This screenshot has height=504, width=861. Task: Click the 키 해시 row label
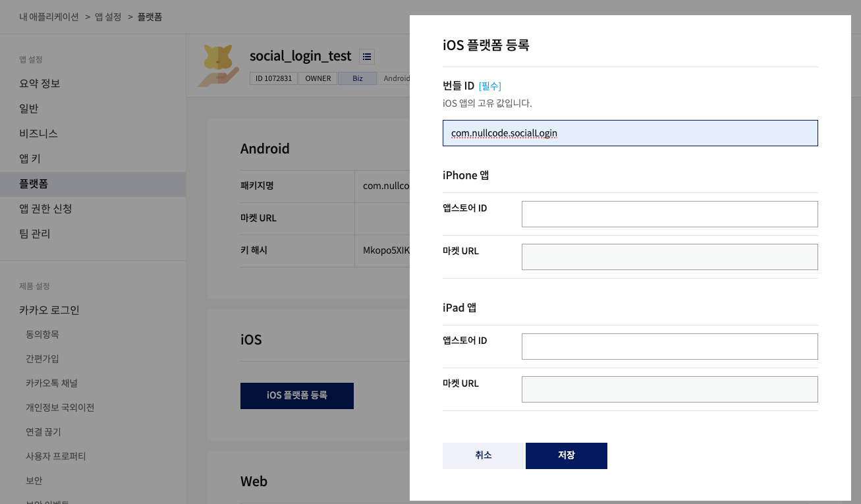pos(254,250)
